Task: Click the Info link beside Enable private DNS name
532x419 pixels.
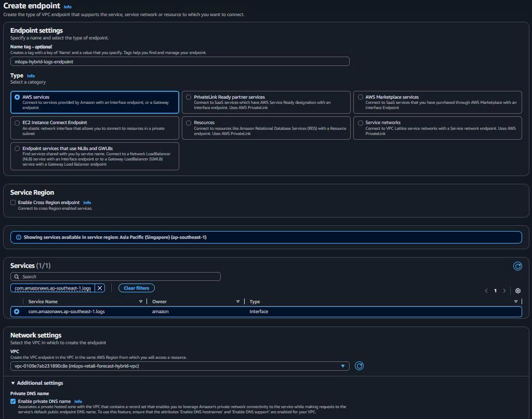Action: (x=78, y=401)
